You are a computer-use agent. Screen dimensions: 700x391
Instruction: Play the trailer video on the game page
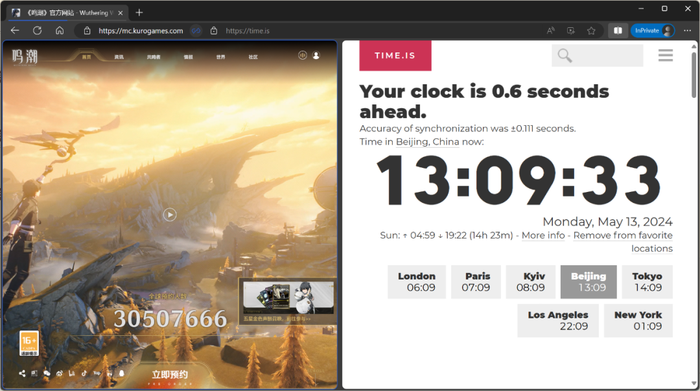tap(170, 215)
